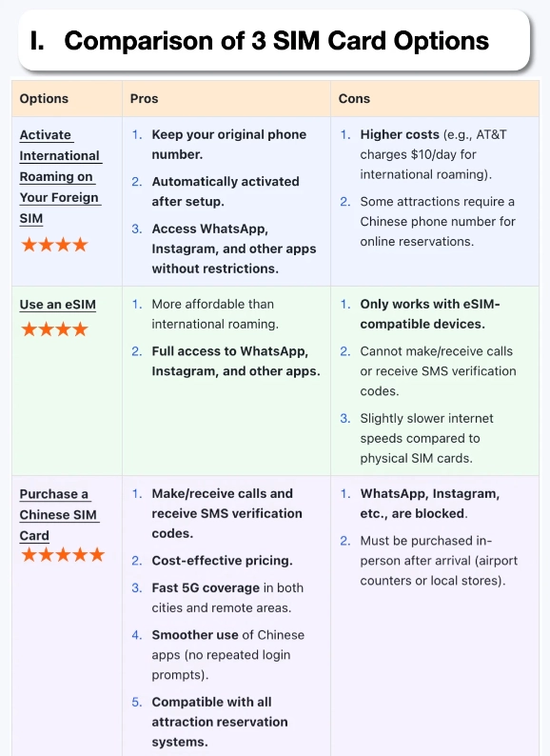The height and width of the screenshot is (756, 550).
Task: Click 'WhatsApp, Instagram, etc., are blocked' text
Action: click(430, 504)
